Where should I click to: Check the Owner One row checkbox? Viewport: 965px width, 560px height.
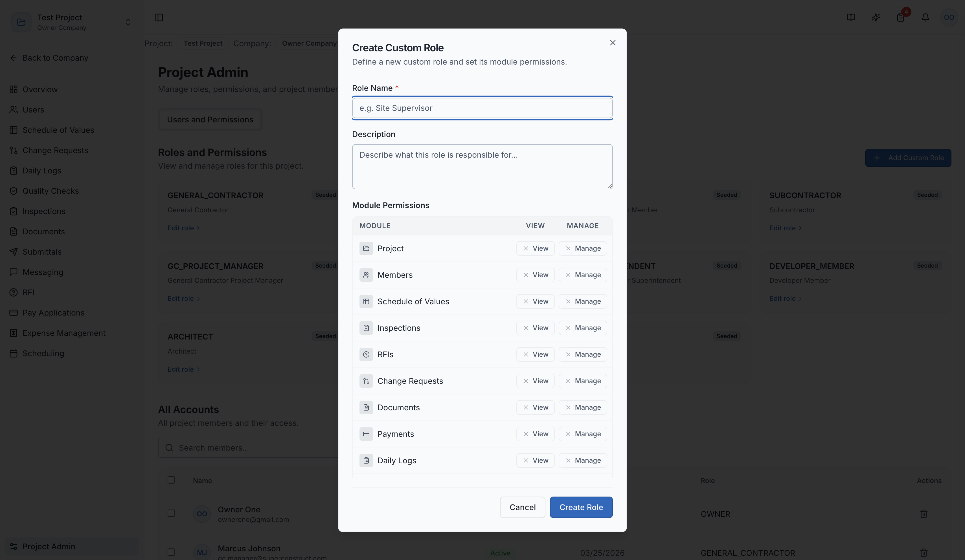coord(171,513)
